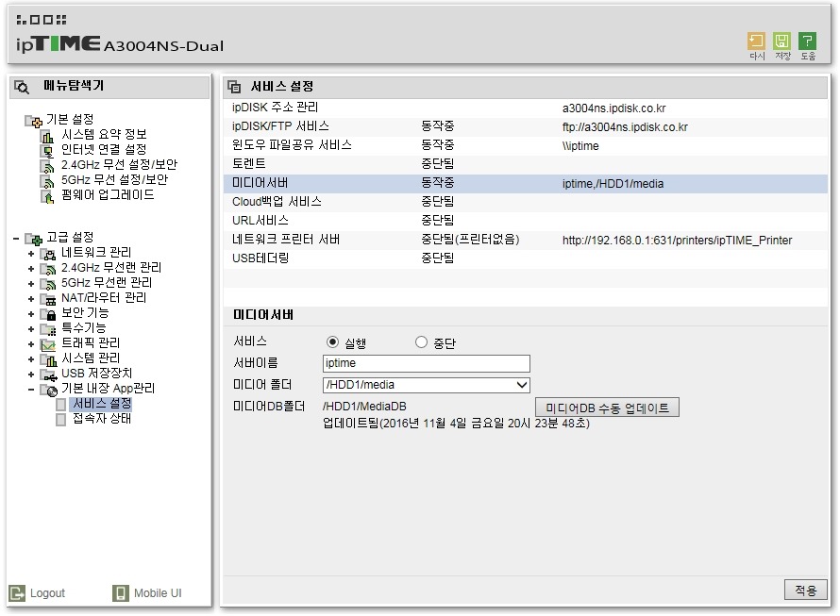This screenshot has width=840, height=616.
Task: Open the ftp://a3004ns.ipdisk.co.kr address
Action: coord(625,127)
